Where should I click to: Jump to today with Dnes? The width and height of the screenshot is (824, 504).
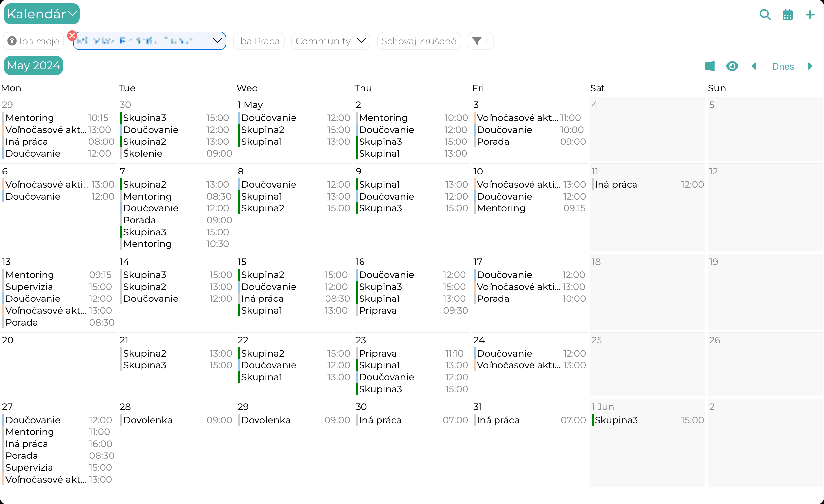tap(783, 66)
